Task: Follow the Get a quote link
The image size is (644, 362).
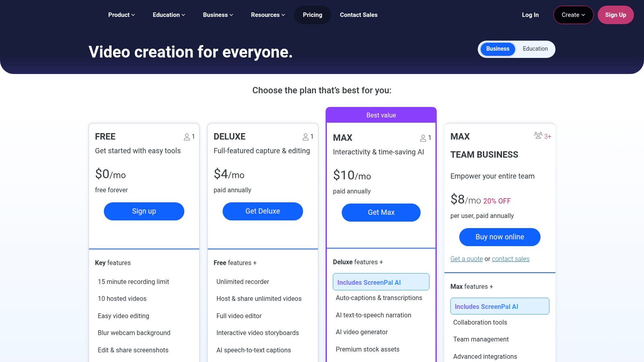Action: [466, 259]
